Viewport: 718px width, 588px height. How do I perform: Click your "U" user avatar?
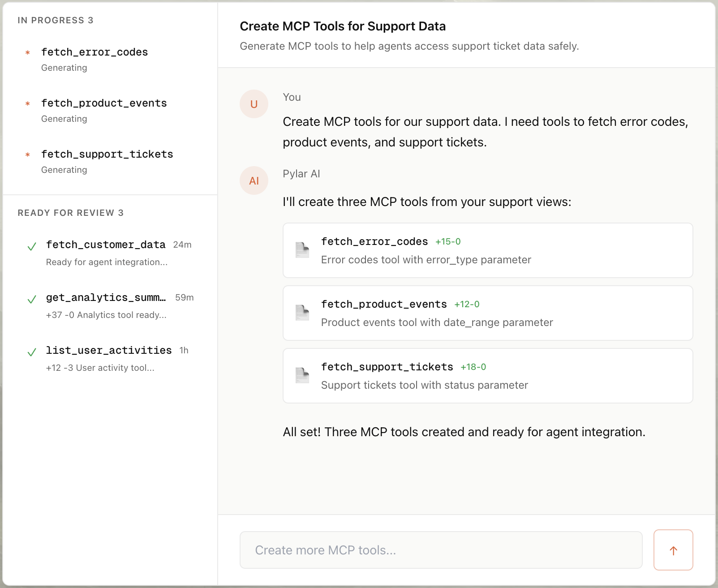click(254, 103)
